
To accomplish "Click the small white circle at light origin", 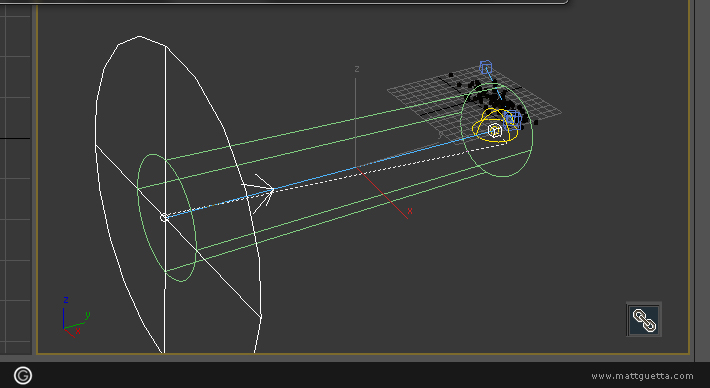I will tap(164, 218).
